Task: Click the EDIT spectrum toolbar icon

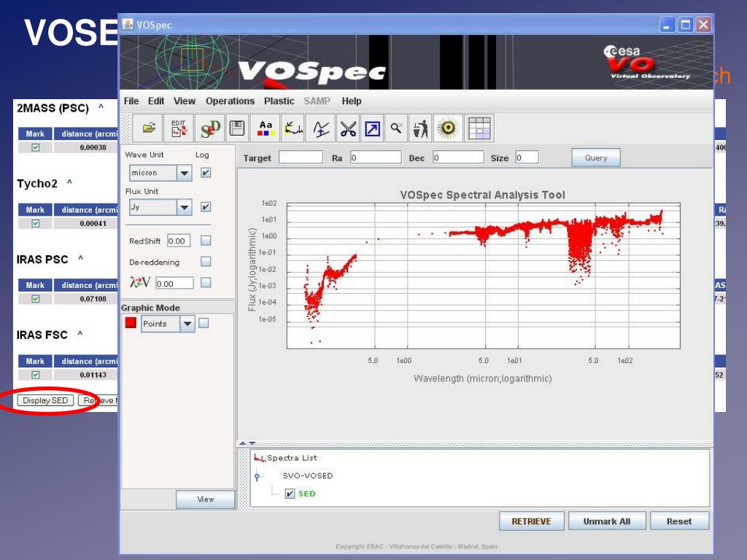Action: tap(179, 128)
